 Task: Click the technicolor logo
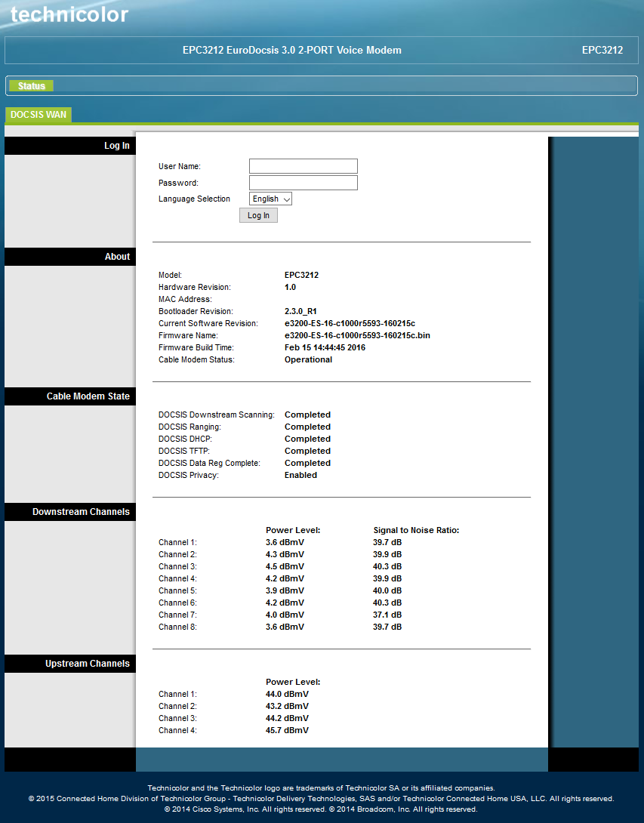pos(69,14)
